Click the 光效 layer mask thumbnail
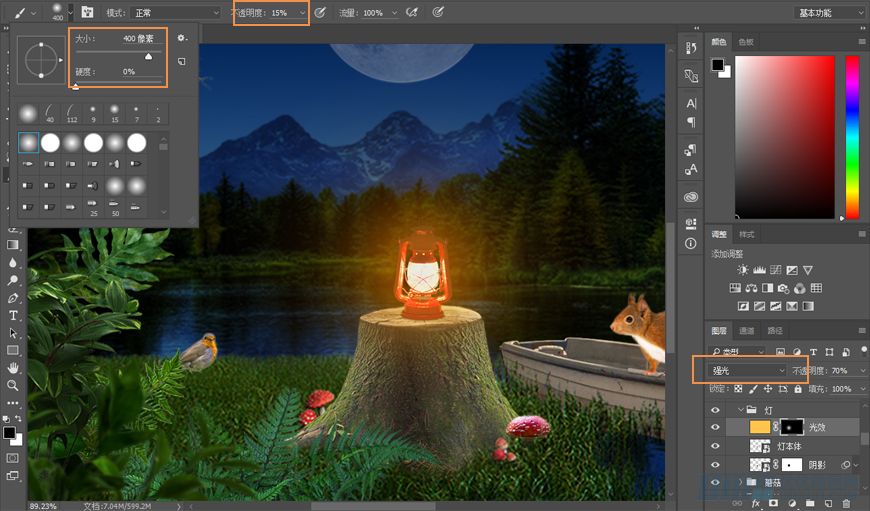This screenshot has width=870, height=511. (792, 427)
